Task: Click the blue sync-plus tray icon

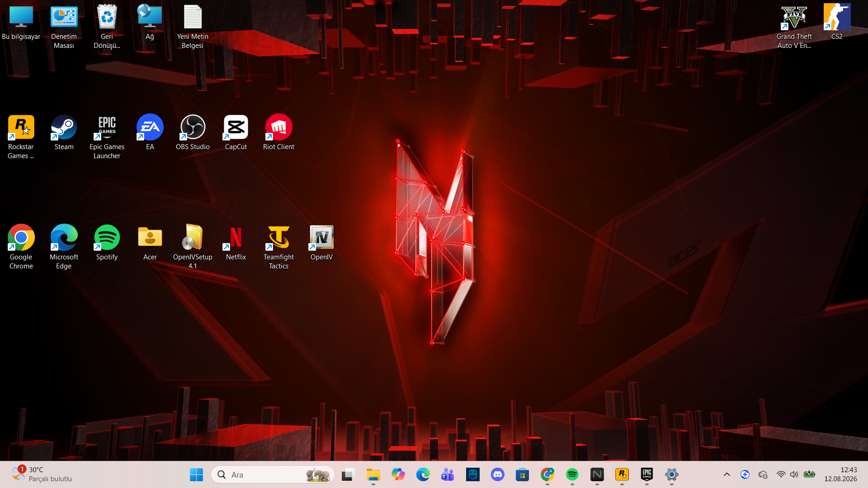Action: coord(745,475)
